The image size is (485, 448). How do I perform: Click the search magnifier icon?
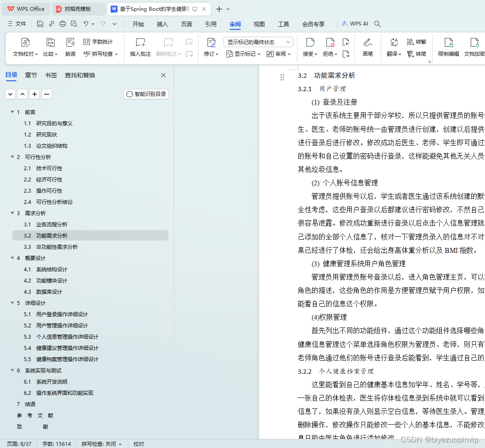[x=377, y=24]
